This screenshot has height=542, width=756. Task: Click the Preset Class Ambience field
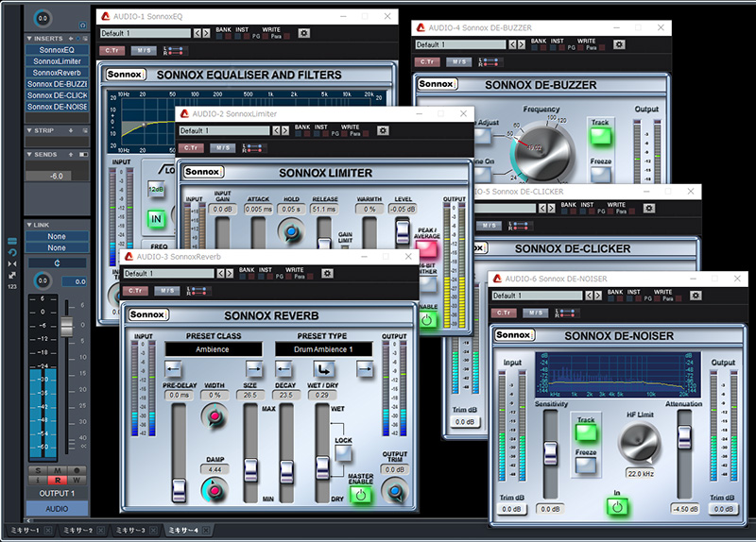(x=213, y=349)
